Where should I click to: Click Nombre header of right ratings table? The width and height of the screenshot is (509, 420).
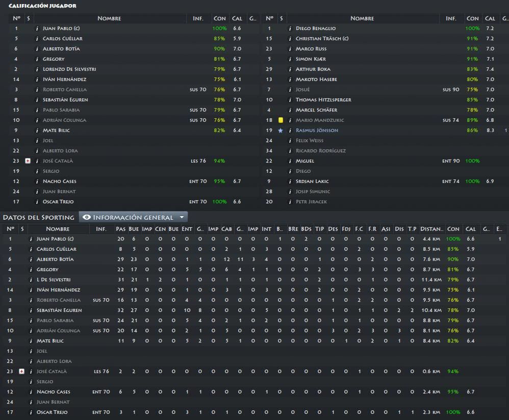[362, 18]
